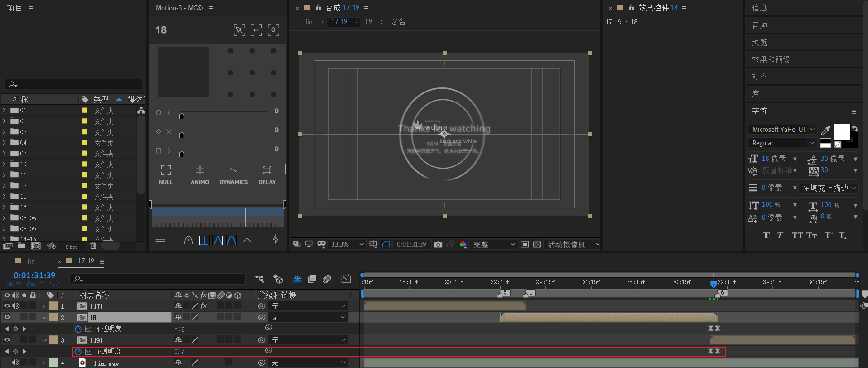The width and height of the screenshot is (868, 368).
Task: Open the 效果和预设 panel
Action: pos(771,59)
